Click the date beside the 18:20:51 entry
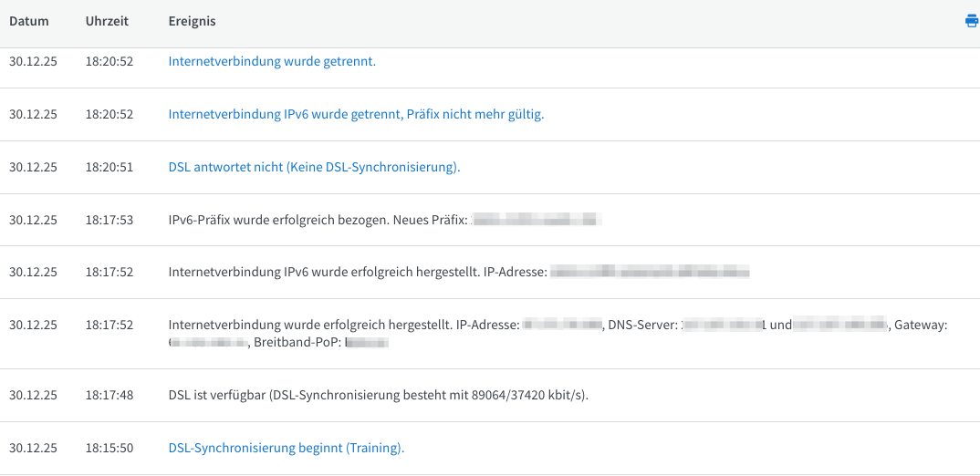 (x=33, y=168)
